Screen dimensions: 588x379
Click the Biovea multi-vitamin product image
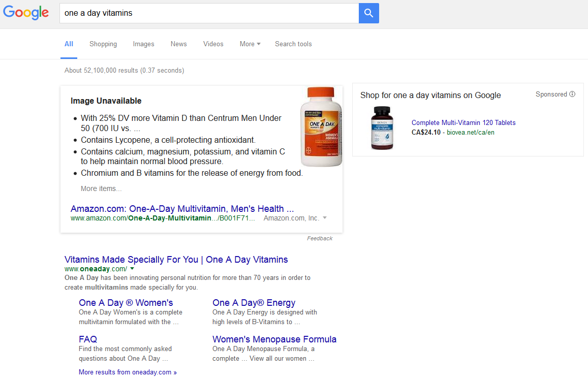click(382, 128)
